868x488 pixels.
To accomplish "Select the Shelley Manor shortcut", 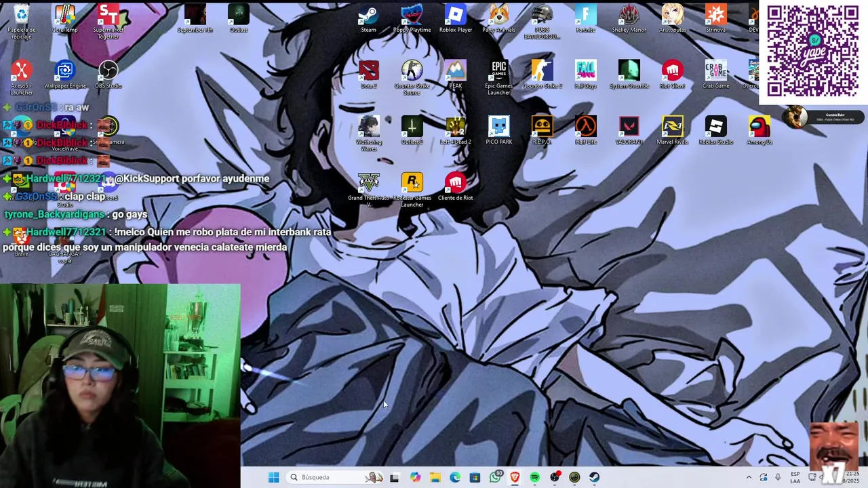I will pos(629,18).
